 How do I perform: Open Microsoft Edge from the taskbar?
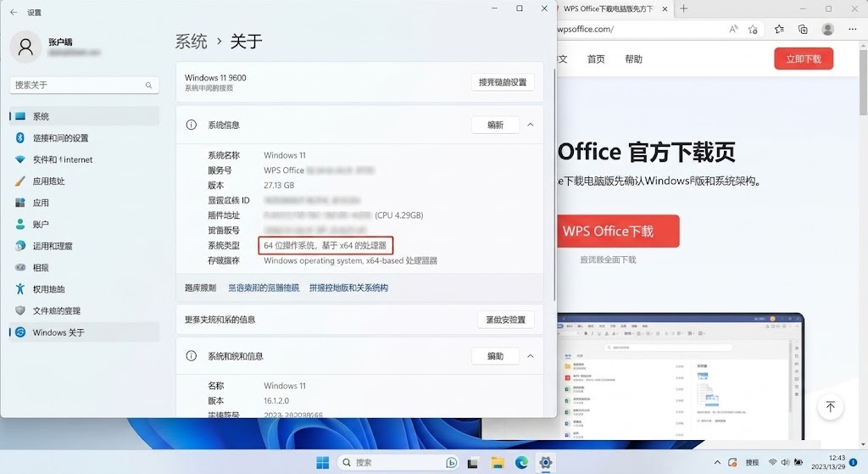521,462
